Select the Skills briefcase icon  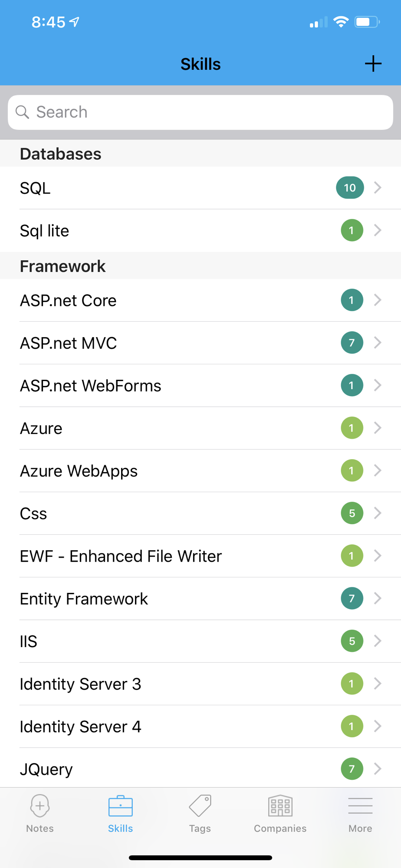[120, 806]
